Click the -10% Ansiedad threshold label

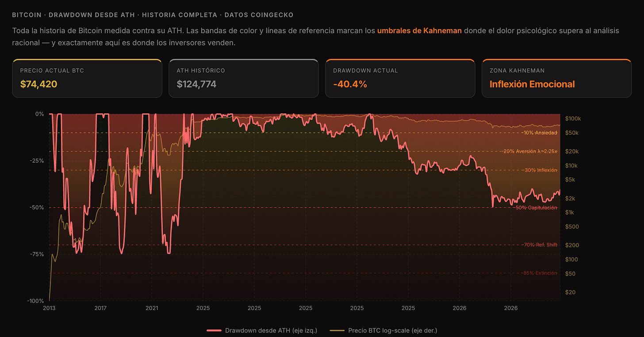pos(539,132)
